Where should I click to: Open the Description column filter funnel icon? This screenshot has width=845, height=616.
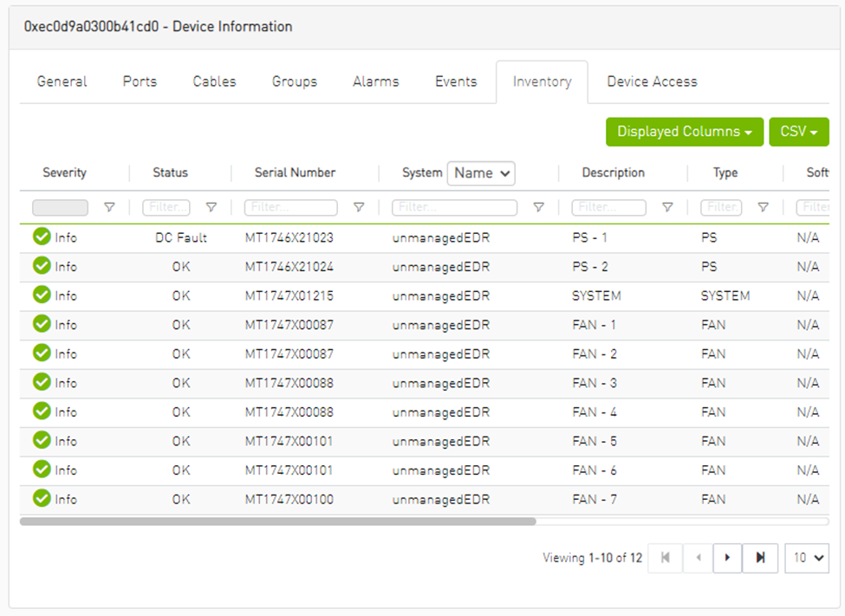(667, 208)
